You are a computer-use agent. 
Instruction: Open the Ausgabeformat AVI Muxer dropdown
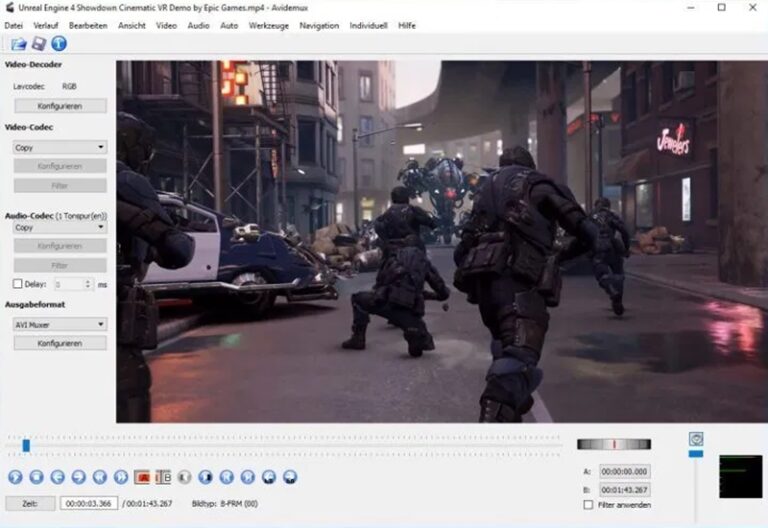pyautogui.click(x=59, y=324)
